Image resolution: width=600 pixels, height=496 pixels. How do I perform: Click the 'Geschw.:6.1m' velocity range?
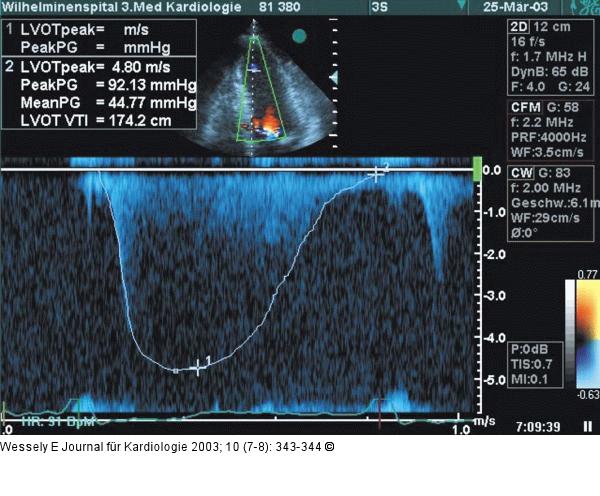pos(555,203)
